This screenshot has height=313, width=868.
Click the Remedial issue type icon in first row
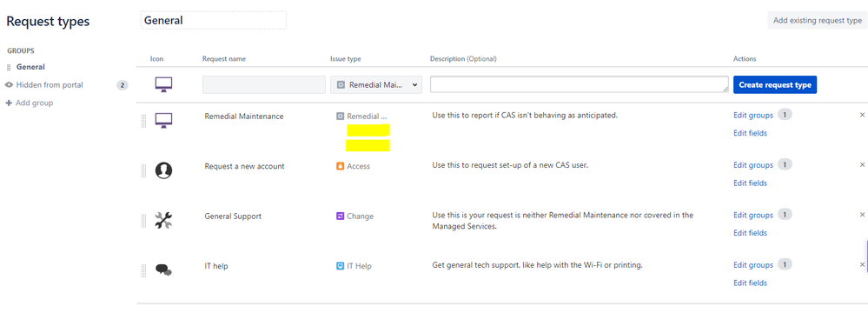[341, 117]
